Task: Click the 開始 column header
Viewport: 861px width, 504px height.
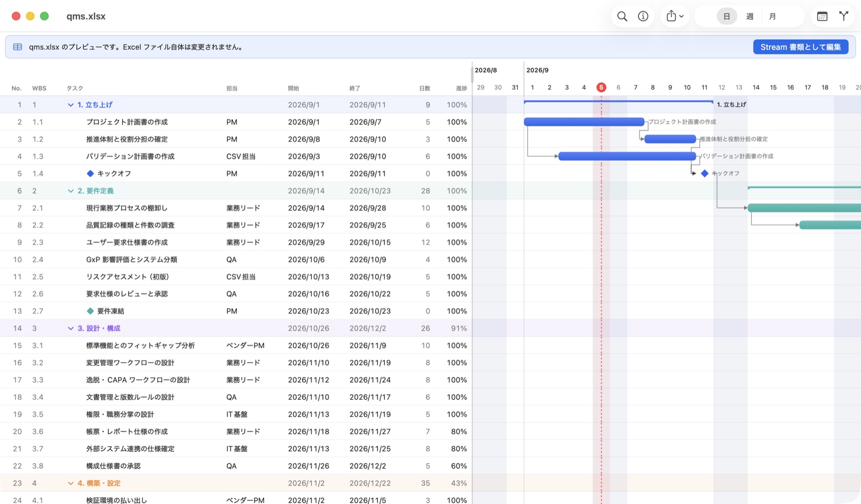Action: click(293, 88)
